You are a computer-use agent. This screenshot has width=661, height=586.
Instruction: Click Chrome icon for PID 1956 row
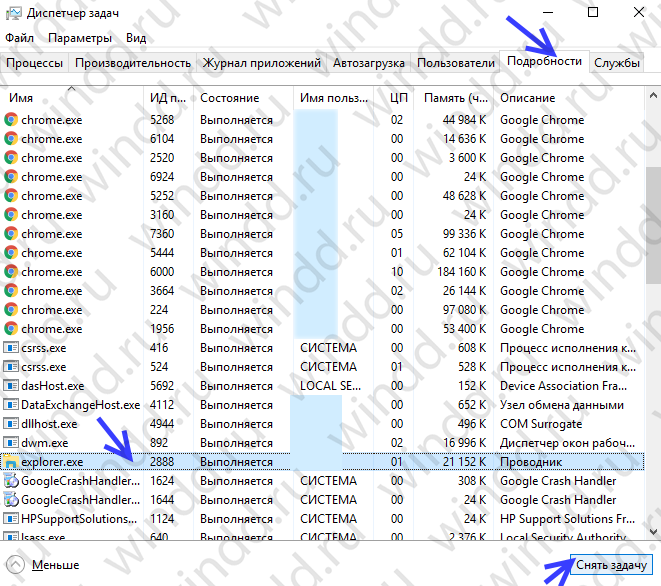click(11, 328)
